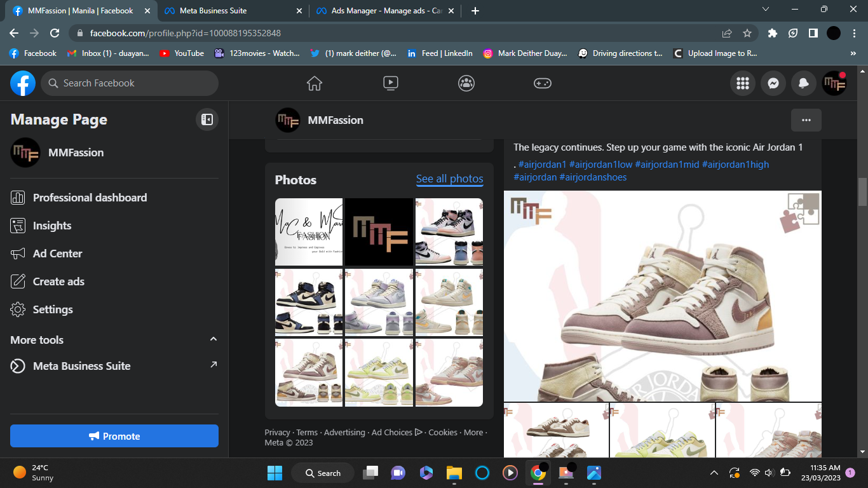The width and height of the screenshot is (868, 488).
Task: Open the three-dot page options button
Action: (806, 120)
